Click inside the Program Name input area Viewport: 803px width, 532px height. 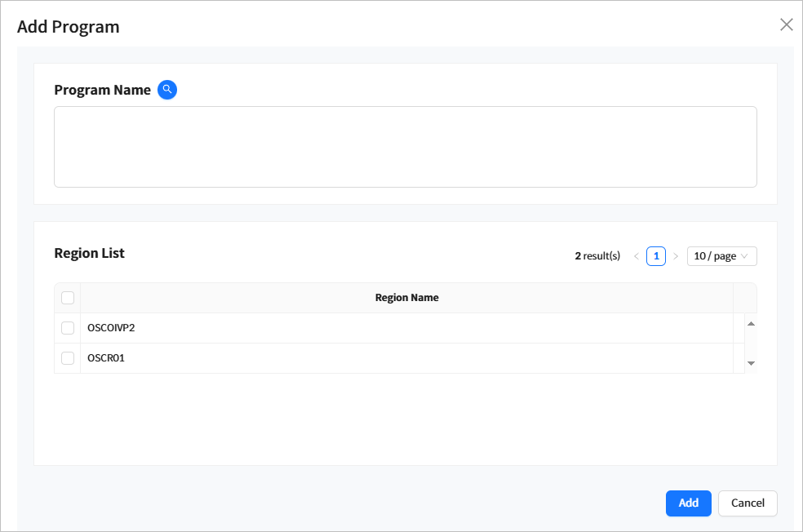406,147
